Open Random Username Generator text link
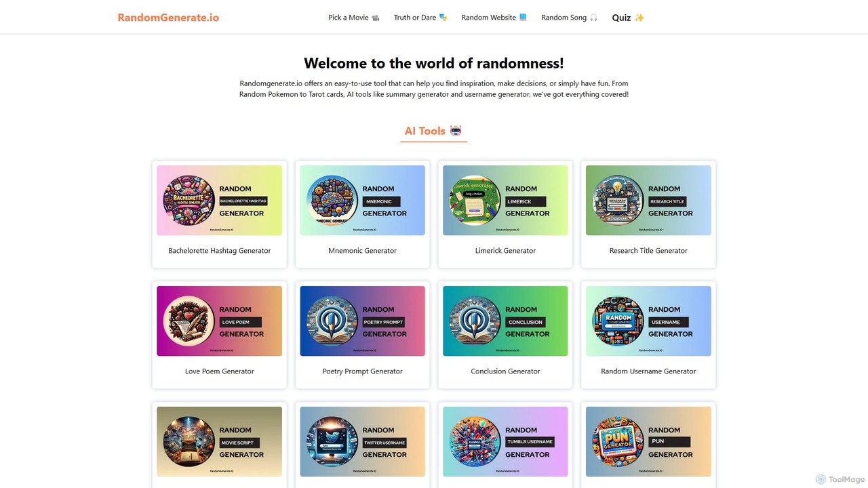The width and height of the screenshot is (868, 488). [x=649, y=371]
